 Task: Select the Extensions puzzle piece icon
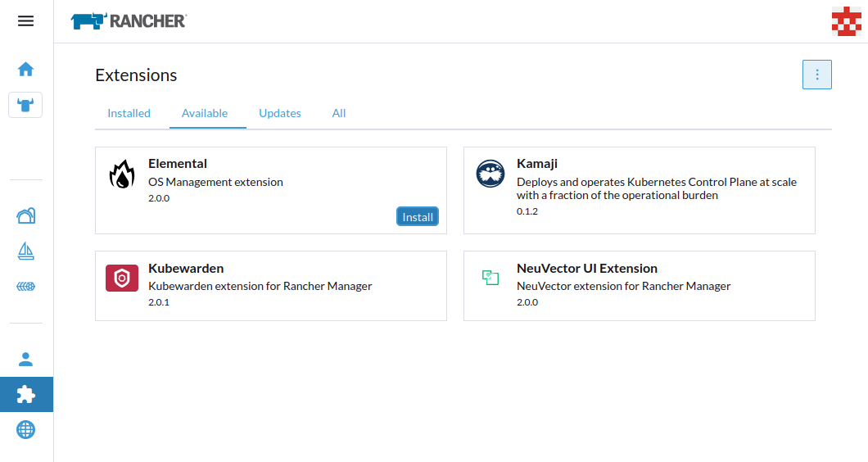point(25,395)
